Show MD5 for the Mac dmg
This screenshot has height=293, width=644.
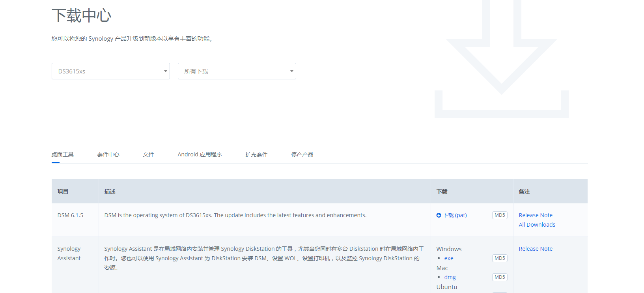(500, 277)
